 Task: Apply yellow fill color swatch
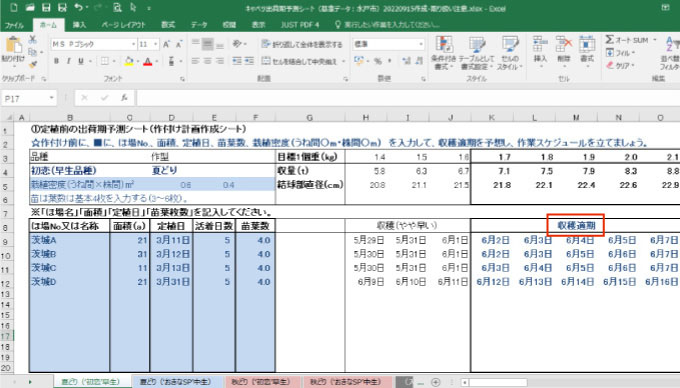point(129,61)
